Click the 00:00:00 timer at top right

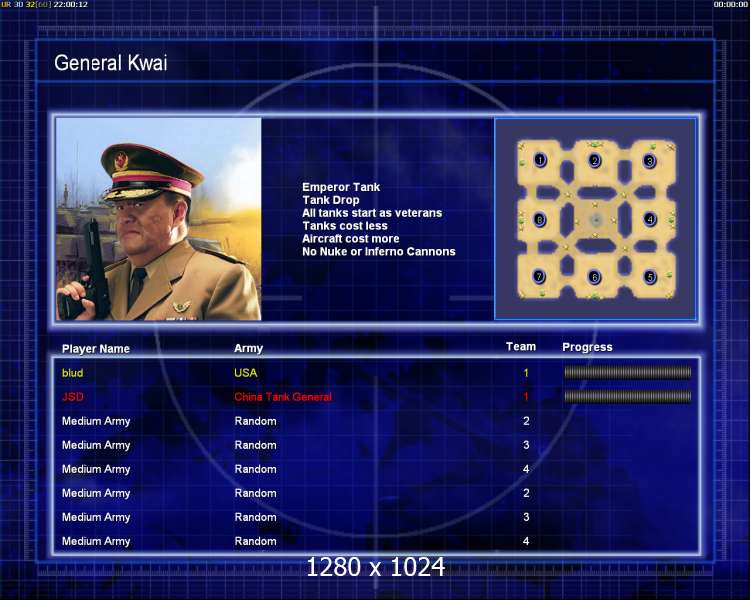point(730,4)
